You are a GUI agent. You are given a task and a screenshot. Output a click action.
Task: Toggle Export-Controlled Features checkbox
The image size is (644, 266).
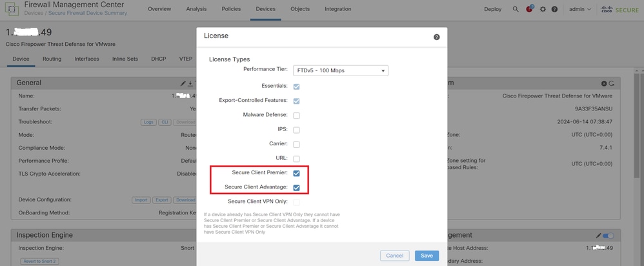tap(296, 101)
